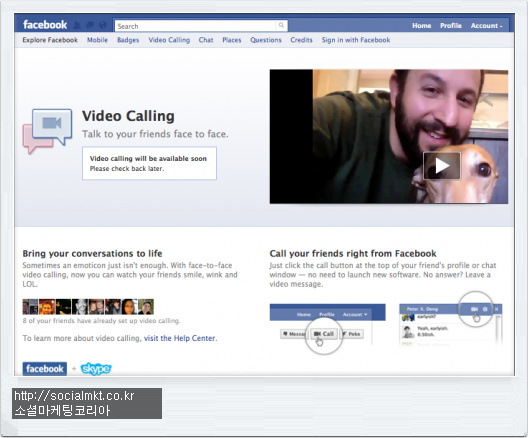This screenshot has width=528, height=438.
Task: Click the video camera chat bubble icon
Action: pyautogui.click(x=47, y=131)
